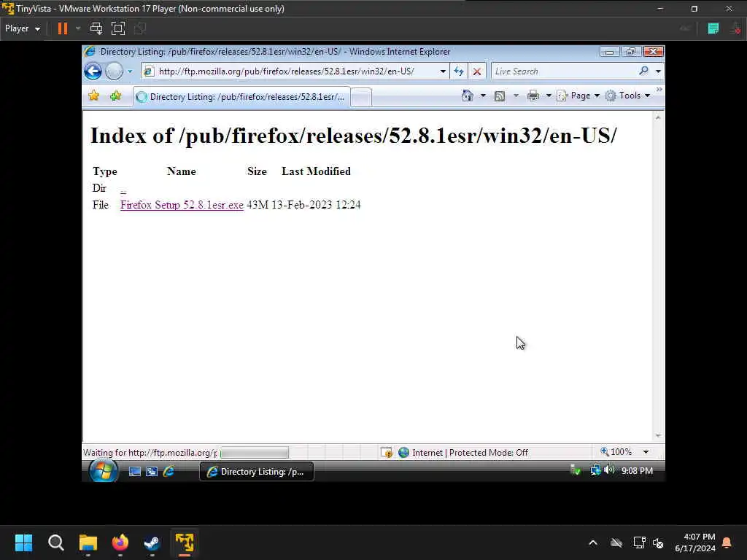Viewport: 747px width, 560px height.
Task: Click VMware Player icon on host taskbar
Action: pos(185,542)
